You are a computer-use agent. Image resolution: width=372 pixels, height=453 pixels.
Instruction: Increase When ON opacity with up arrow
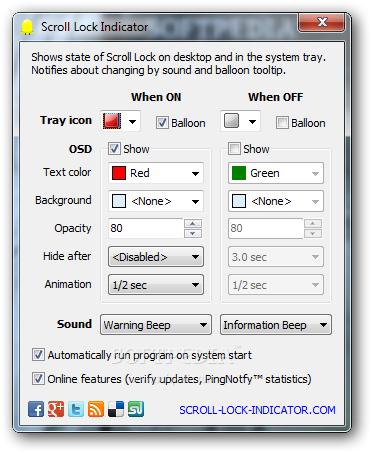tap(193, 223)
